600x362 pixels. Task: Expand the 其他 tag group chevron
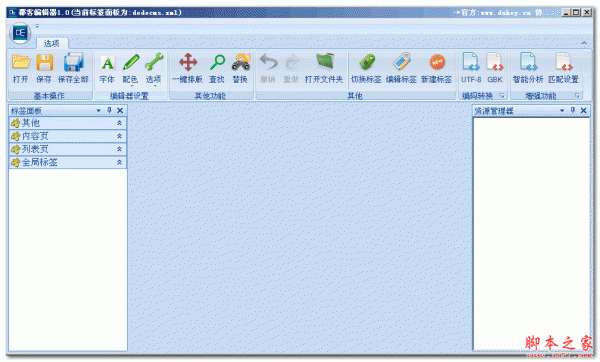point(119,123)
